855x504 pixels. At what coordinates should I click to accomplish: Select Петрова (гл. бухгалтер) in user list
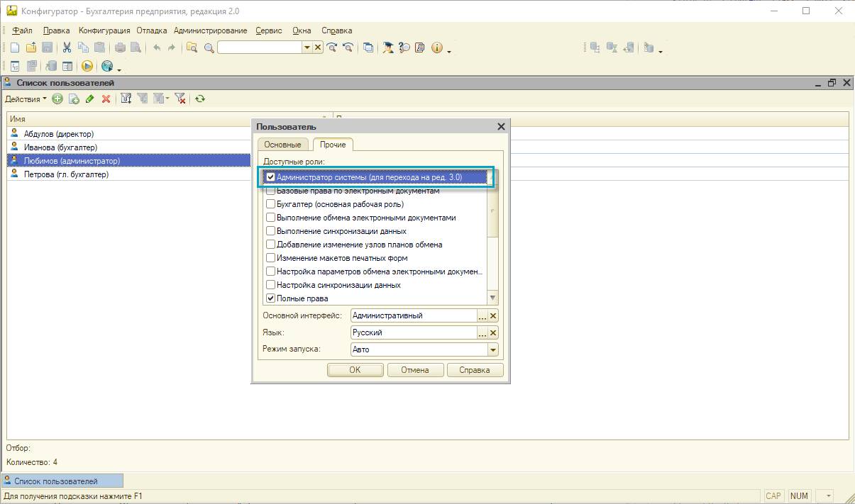tap(65, 174)
